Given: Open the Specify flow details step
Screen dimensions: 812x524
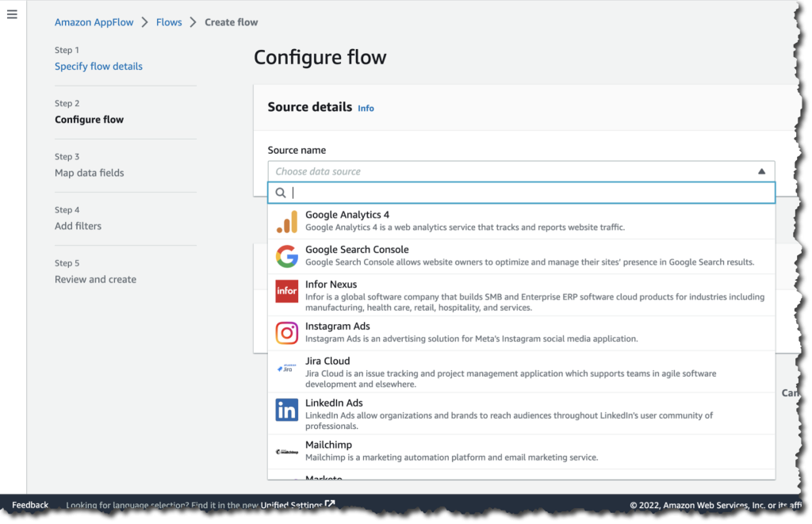Looking at the screenshot, I should pos(98,67).
